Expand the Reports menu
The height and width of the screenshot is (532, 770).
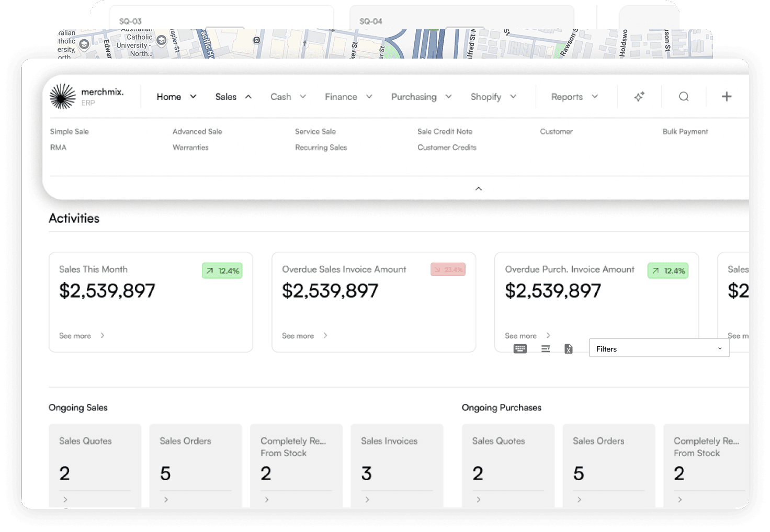click(x=574, y=97)
